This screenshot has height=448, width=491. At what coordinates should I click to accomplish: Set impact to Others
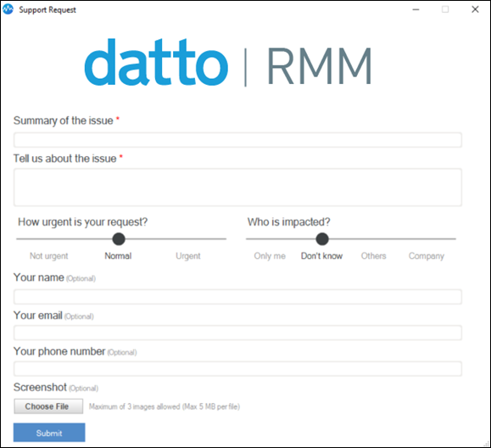coord(374,256)
